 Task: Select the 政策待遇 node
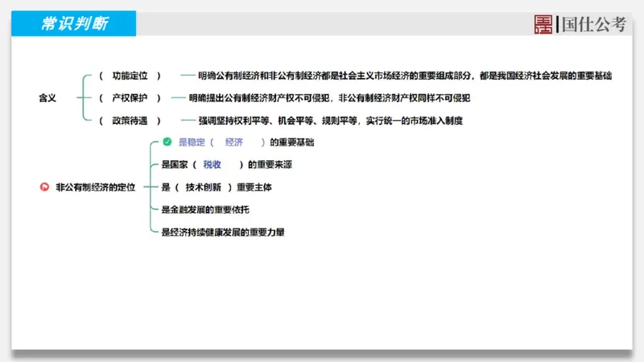(x=130, y=121)
